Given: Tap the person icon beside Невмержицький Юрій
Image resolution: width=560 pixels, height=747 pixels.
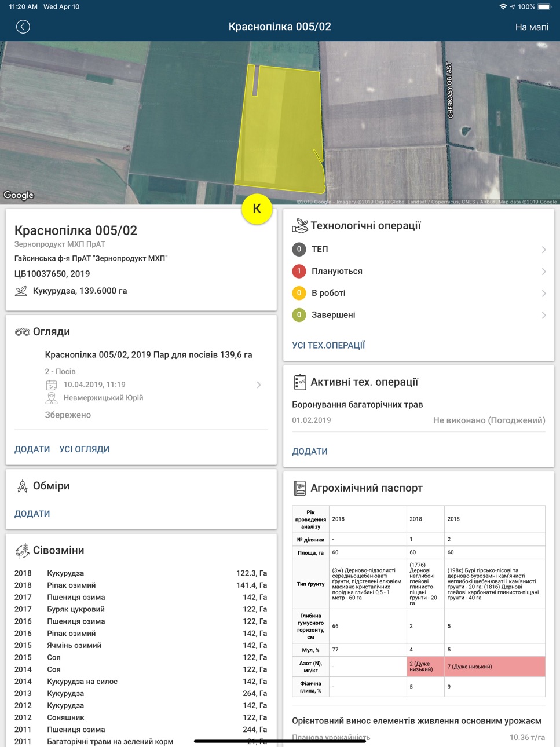Looking at the screenshot, I should click(x=52, y=398).
